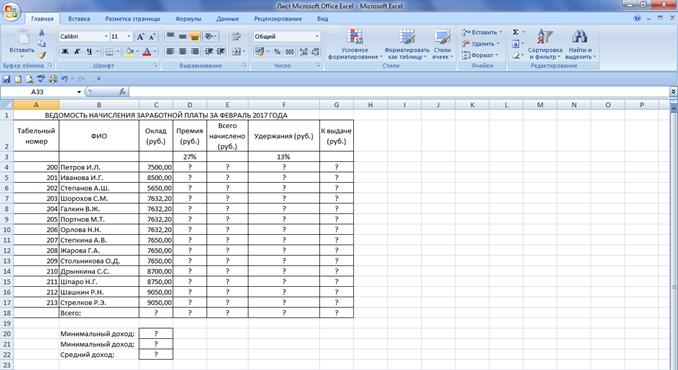This screenshot has height=370, width=678.
Task: Switch to the Данные tab
Action: tap(227, 19)
